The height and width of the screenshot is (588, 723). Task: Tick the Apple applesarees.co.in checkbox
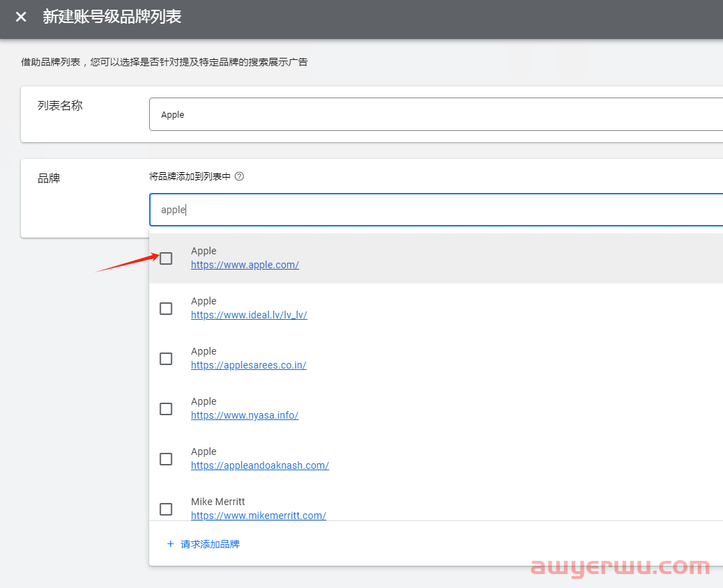click(x=166, y=359)
